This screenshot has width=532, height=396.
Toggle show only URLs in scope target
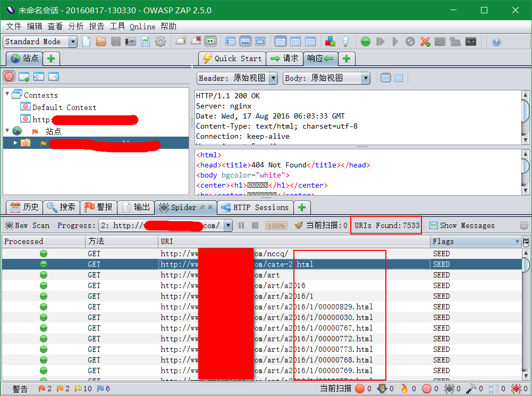9,77
